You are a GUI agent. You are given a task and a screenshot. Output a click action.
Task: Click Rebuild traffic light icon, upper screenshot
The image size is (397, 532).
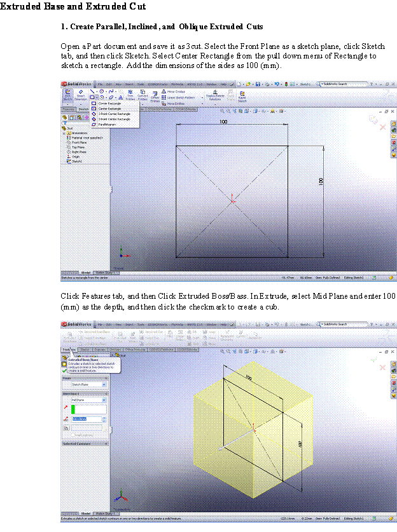point(286,84)
